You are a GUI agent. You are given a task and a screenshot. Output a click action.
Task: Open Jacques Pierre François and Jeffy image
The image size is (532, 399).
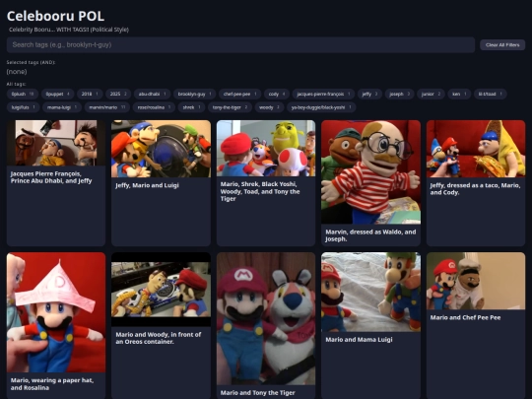pos(56,143)
